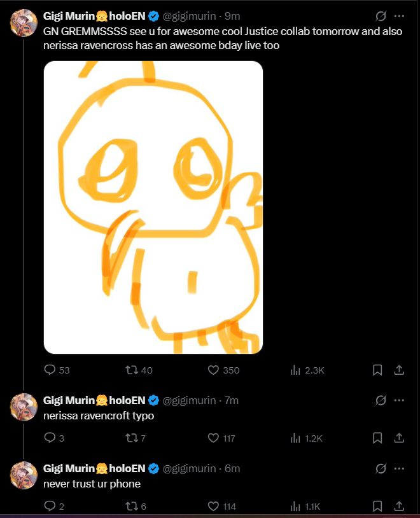Open the orange doodle image

153,207
